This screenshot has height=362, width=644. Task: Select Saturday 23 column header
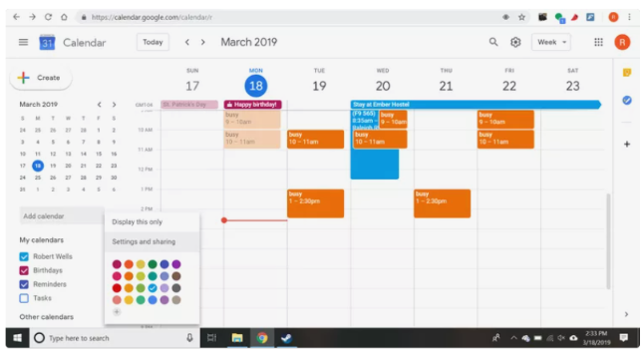(572, 82)
